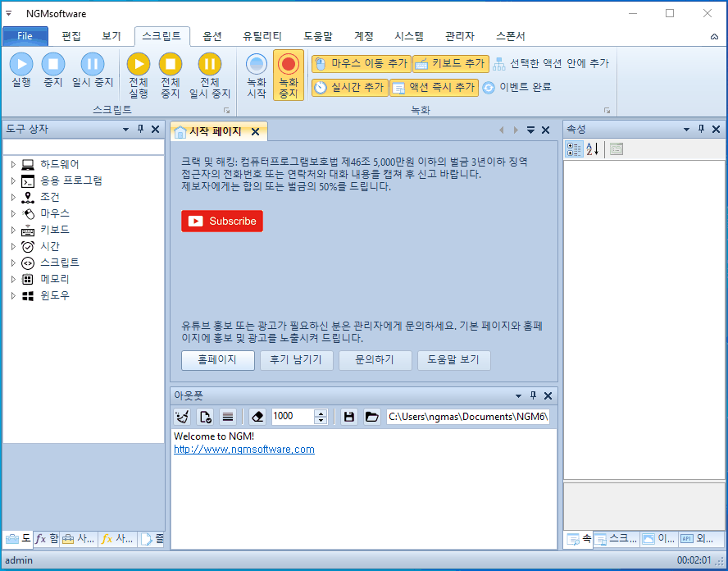Click the clear output broom icon
Viewport: 728px width, 571px height.
182,417
